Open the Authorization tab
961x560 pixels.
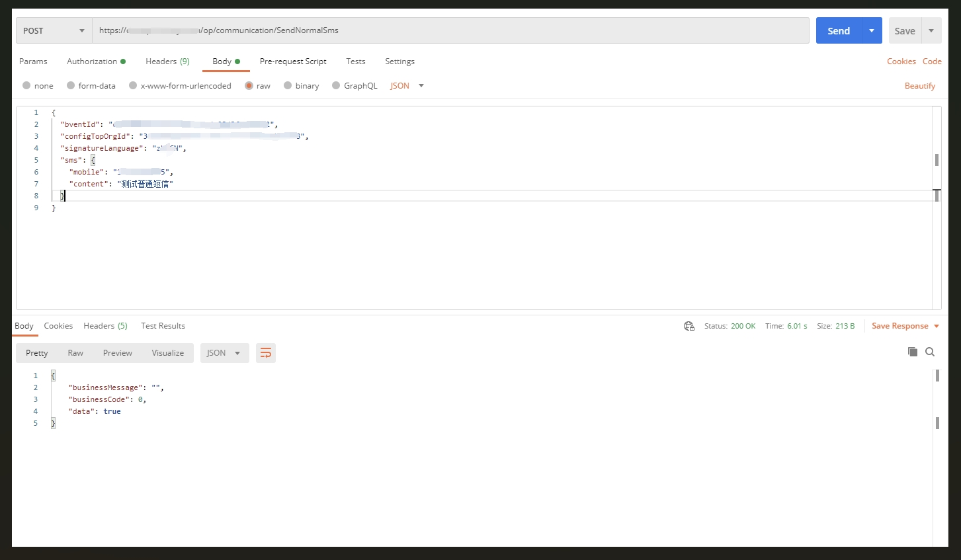(92, 61)
